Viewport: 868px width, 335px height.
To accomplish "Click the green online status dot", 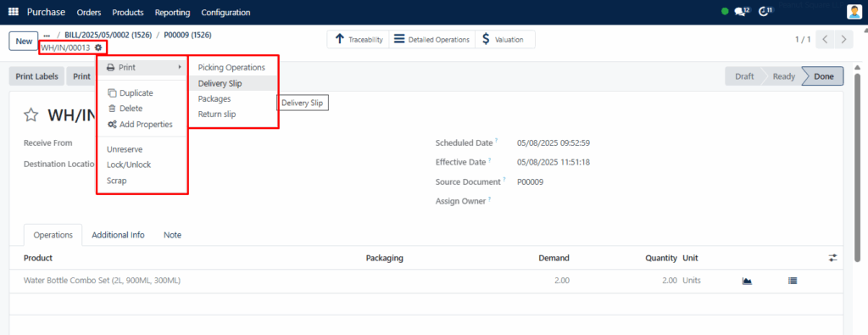I will 725,11.
